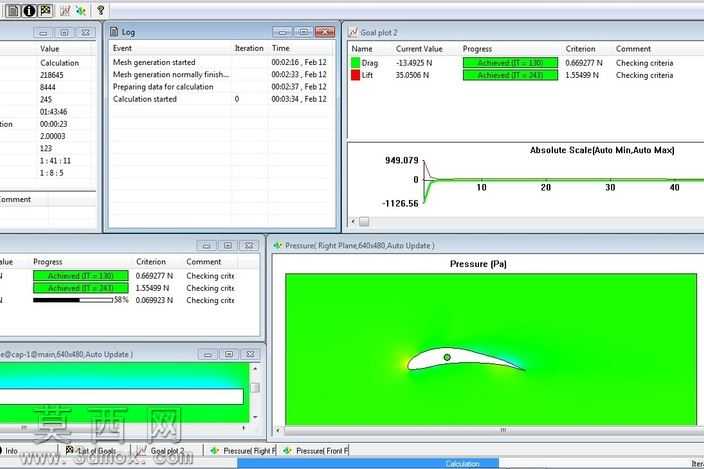Click the scroll thumb under the goal plot chart
This screenshot has width=704, height=469.
[x=364, y=221]
